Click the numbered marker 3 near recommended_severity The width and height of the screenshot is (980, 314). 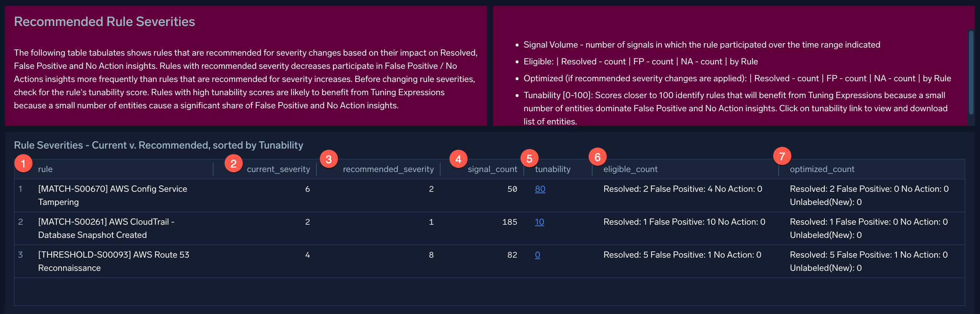coord(328,160)
